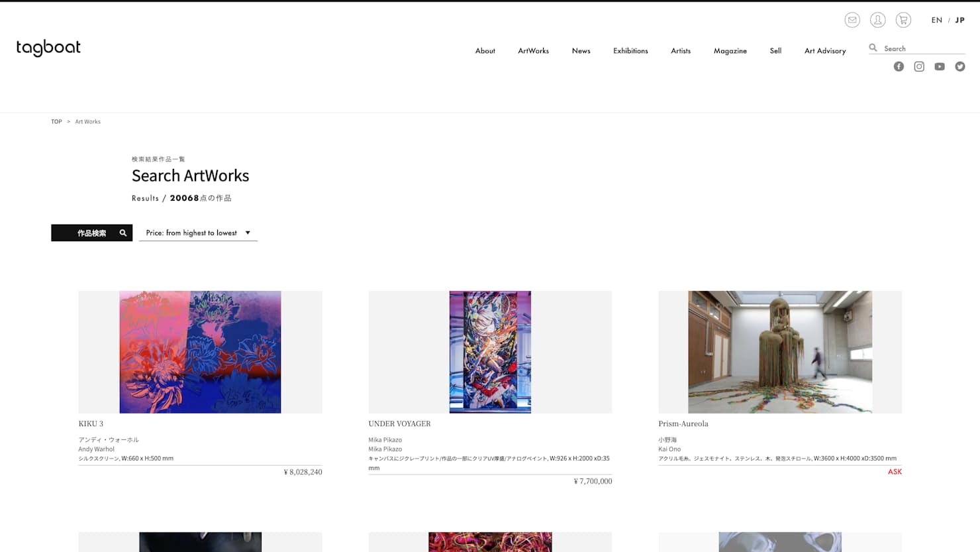Screen dimensions: 980x552
Task: Switch language to JP
Action: tap(960, 20)
